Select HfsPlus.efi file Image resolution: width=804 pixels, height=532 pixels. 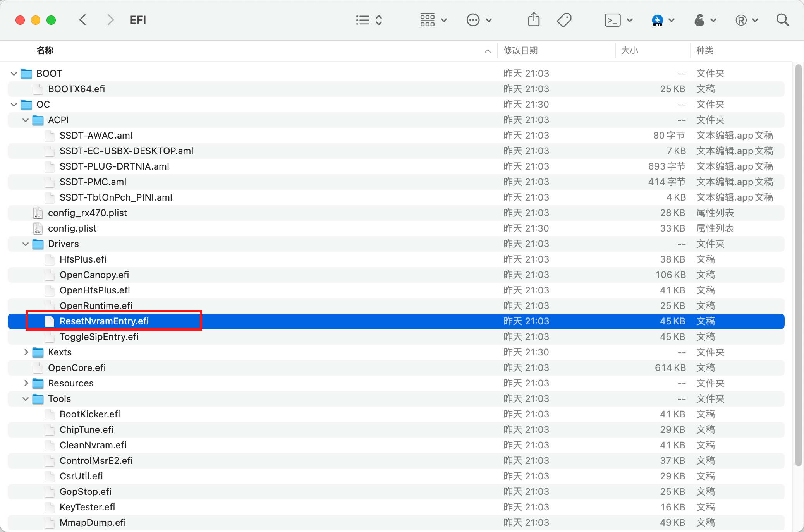click(396, 259)
